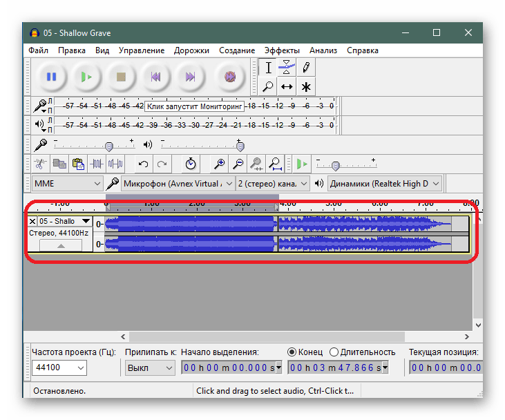Open the 2 (стерео) channels dropdown

[x=273, y=184]
